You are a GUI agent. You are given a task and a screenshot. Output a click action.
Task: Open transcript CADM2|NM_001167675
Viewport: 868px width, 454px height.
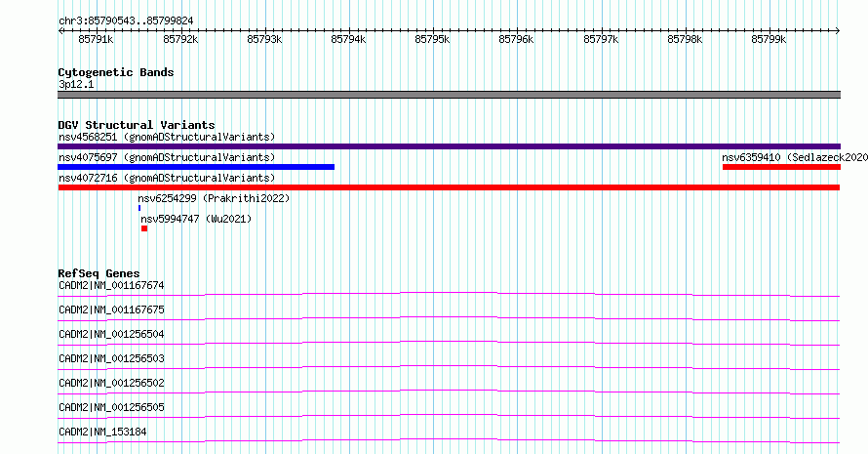(x=111, y=310)
